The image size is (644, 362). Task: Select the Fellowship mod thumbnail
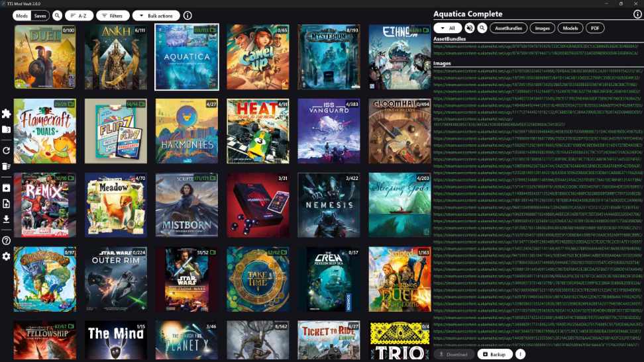click(45, 340)
